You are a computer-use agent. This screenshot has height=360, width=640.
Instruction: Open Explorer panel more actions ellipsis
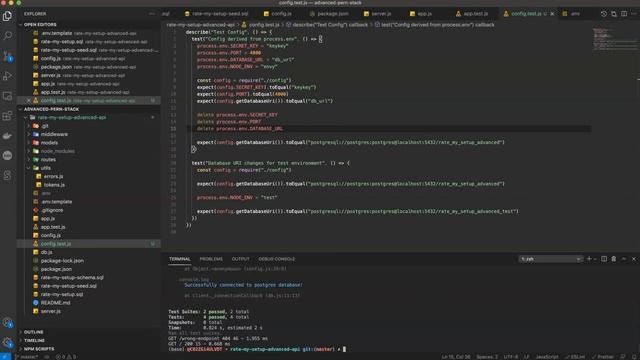pos(152,13)
